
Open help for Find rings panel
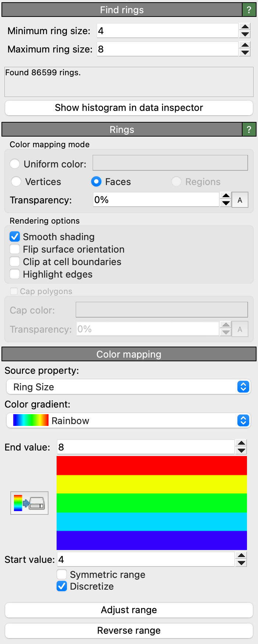point(249,10)
